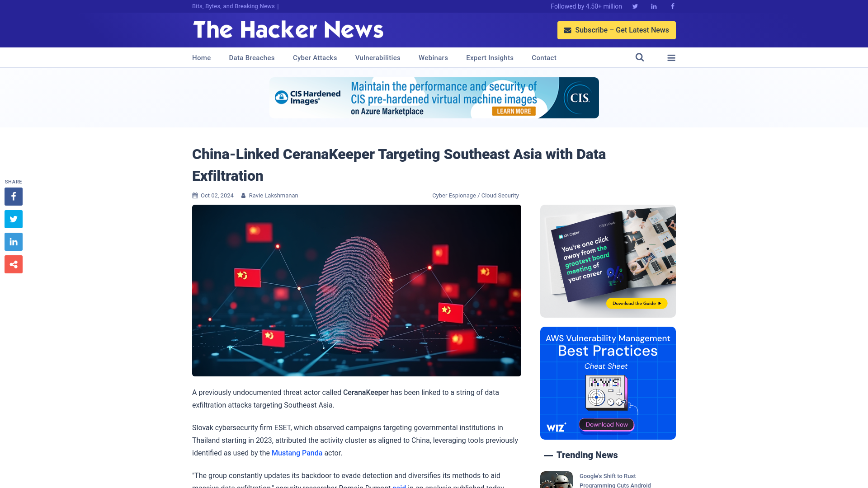
Task: Click the generic share icon below LinkedIn
Action: pyautogui.click(x=13, y=264)
